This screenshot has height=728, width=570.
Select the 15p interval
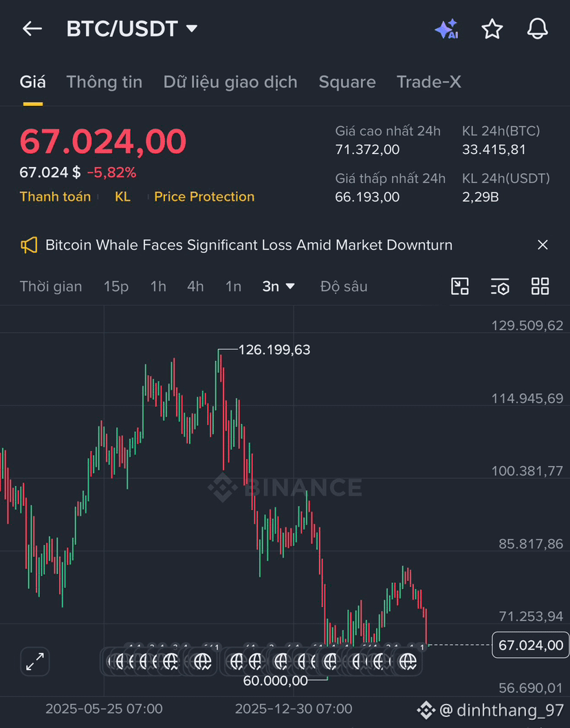(x=116, y=287)
